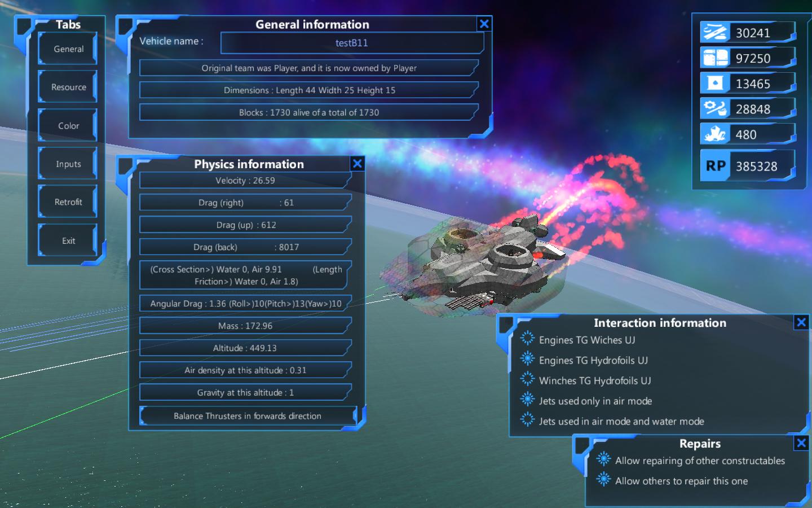
Task: Click the resource icon beside 97250
Action: coord(714,58)
